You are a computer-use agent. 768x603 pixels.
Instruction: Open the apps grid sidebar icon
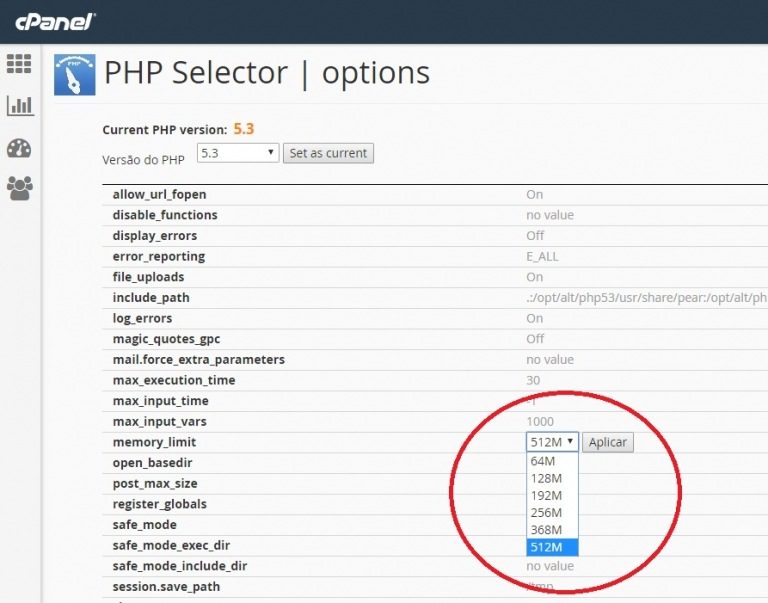[19, 64]
